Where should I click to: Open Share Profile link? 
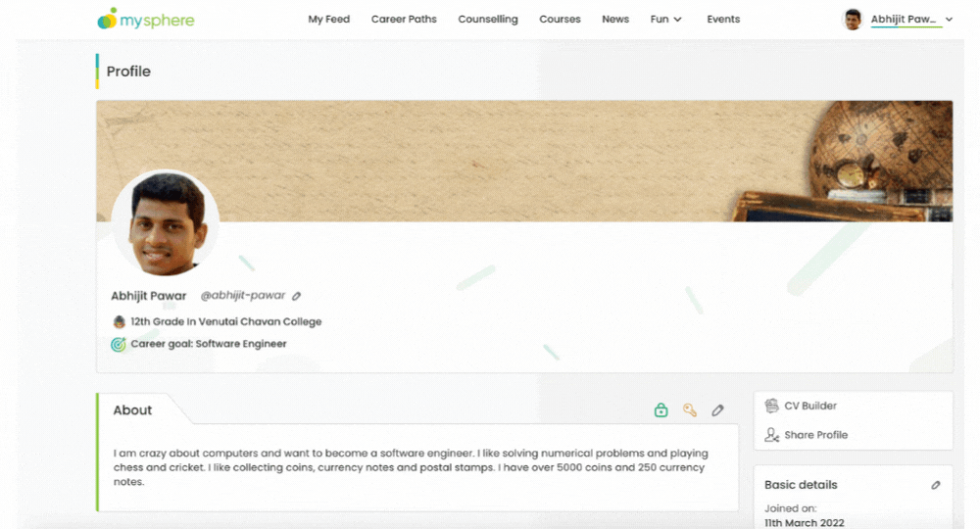(x=815, y=435)
